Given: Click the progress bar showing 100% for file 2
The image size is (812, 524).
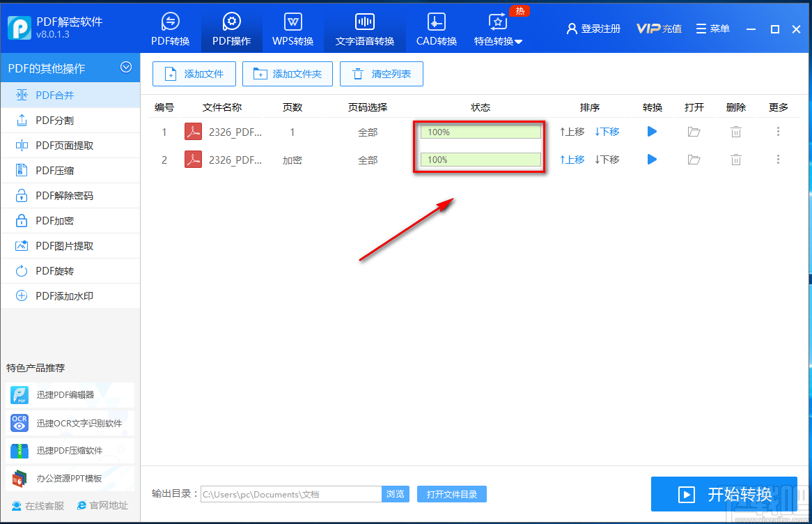Looking at the screenshot, I should pos(479,160).
